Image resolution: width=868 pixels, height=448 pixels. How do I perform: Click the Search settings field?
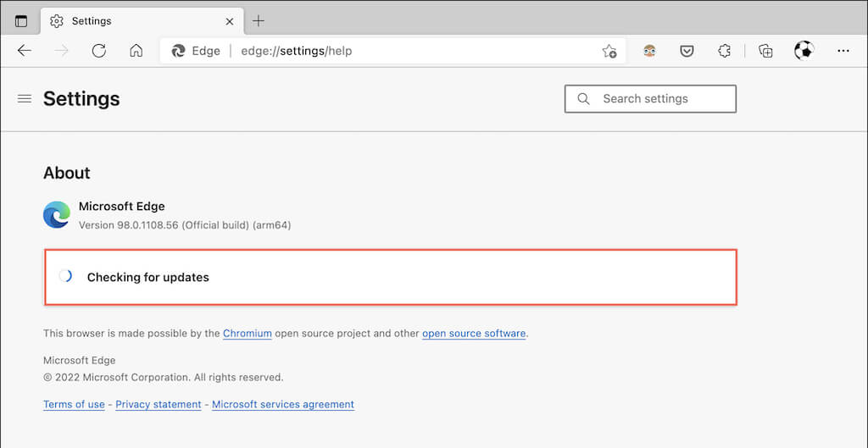[x=650, y=99]
